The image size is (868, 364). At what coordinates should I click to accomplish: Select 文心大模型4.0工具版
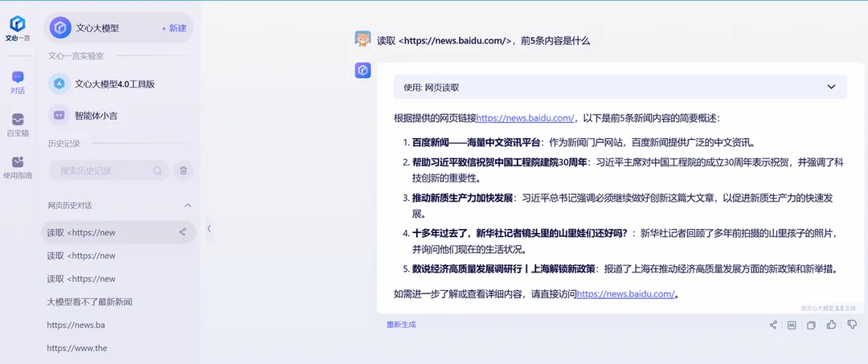coord(114,84)
